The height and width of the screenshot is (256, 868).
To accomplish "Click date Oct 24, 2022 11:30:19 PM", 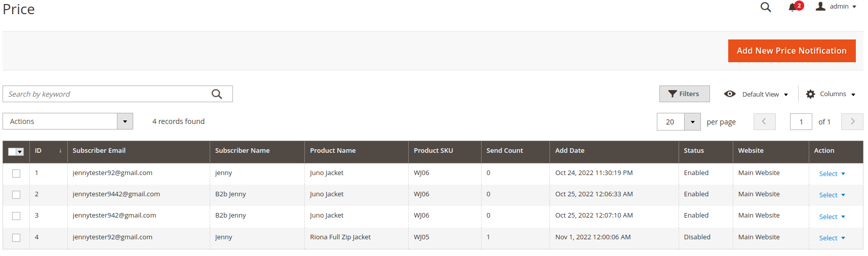I will coord(594,173).
